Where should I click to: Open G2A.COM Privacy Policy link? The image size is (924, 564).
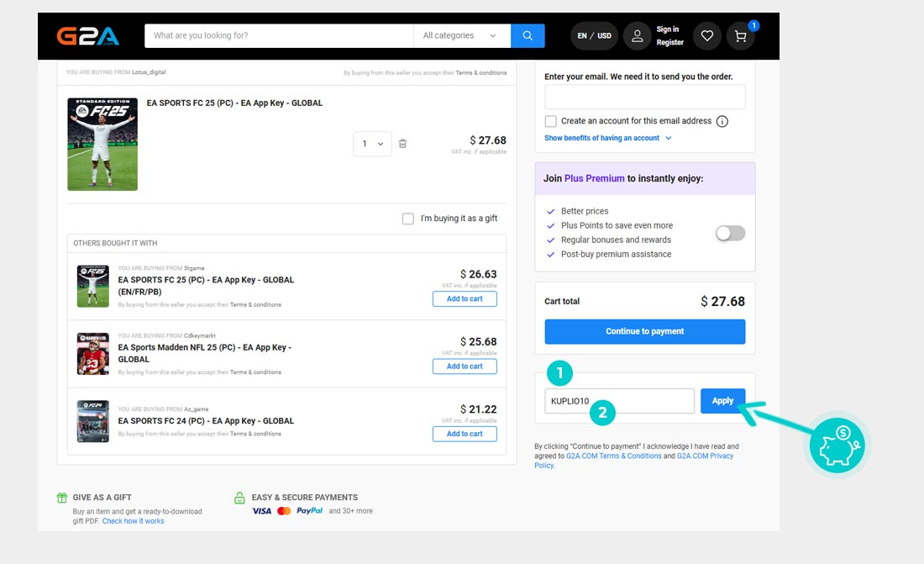(x=634, y=461)
